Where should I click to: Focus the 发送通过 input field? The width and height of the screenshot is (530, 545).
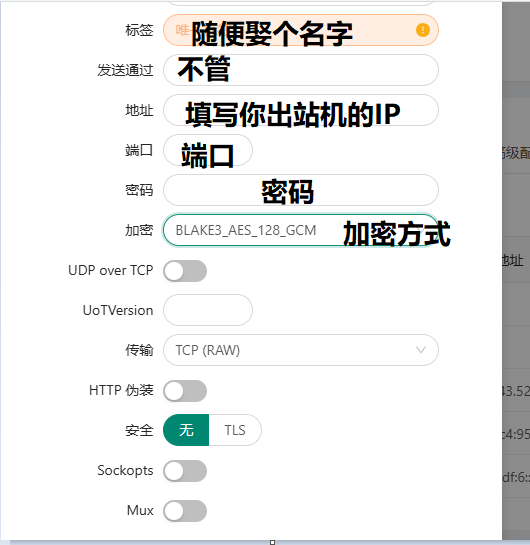pos(301,70)
